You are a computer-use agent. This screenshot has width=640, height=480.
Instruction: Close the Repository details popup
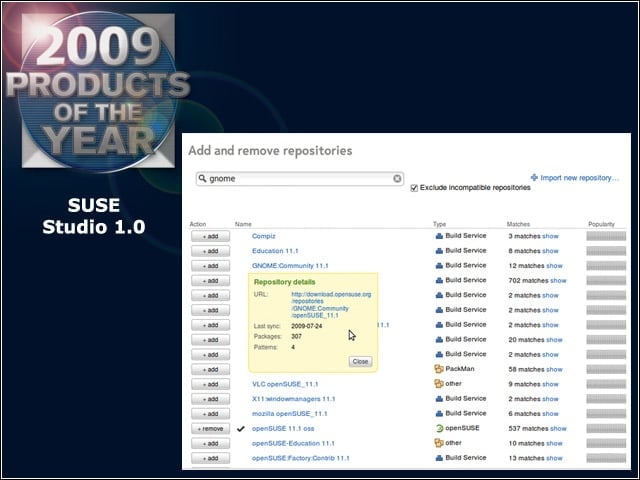pyautogui.click(x=360, y=362)
